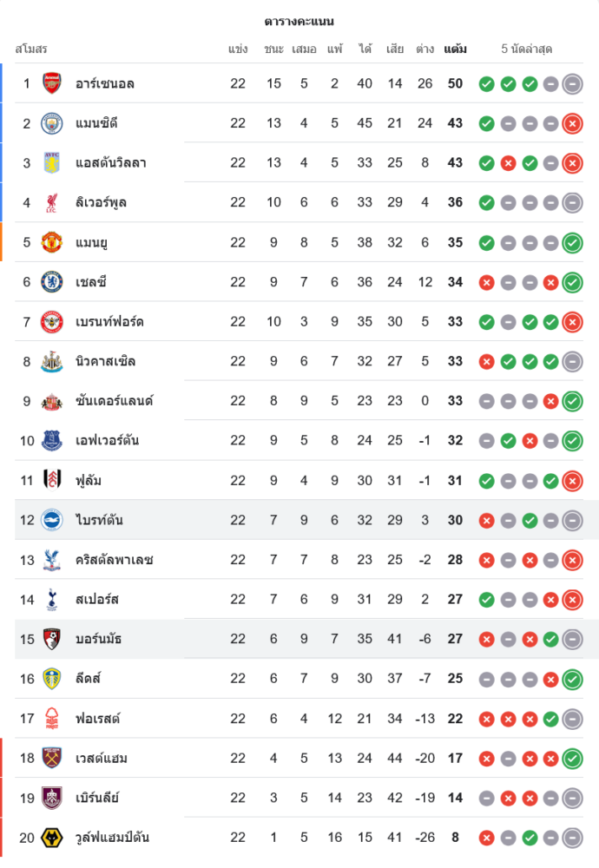This screenshot has width=599, height=868.
Task: Click the Wolves club badge
Action: 52,838
